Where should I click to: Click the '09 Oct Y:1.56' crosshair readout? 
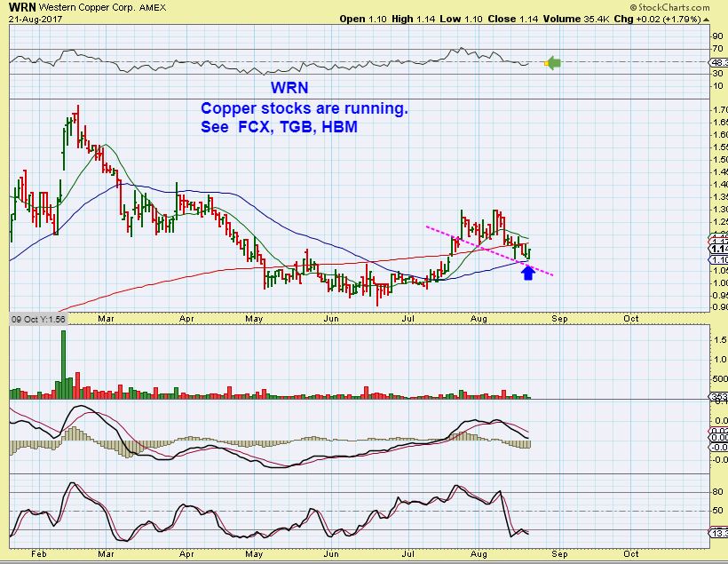tap(38, 319)
